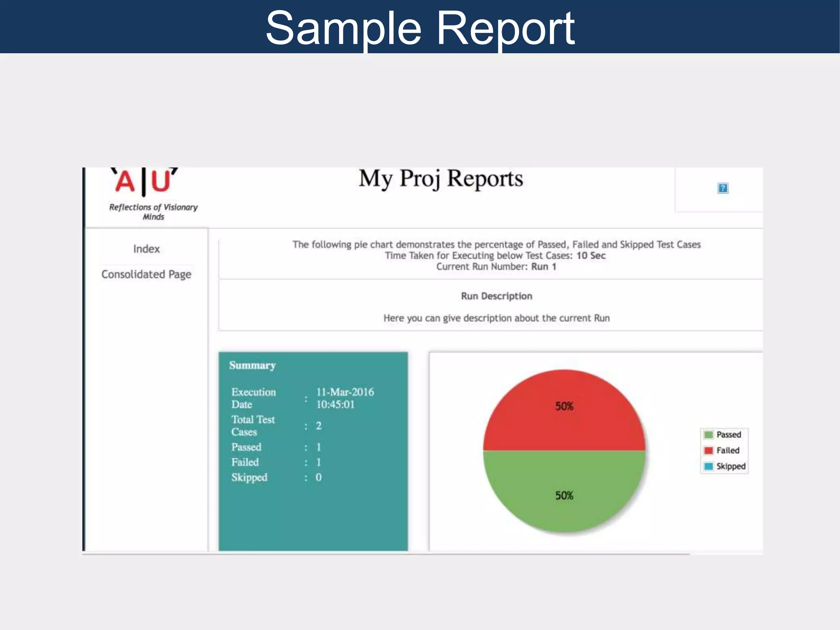Click the red Failed legend swatch
Screen dimensions: 840x630
click(x=708, y=450)
